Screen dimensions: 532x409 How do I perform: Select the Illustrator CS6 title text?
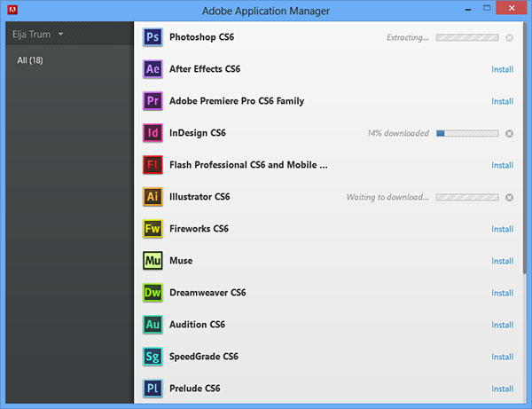pyautogui.click(x=199, y=197)
